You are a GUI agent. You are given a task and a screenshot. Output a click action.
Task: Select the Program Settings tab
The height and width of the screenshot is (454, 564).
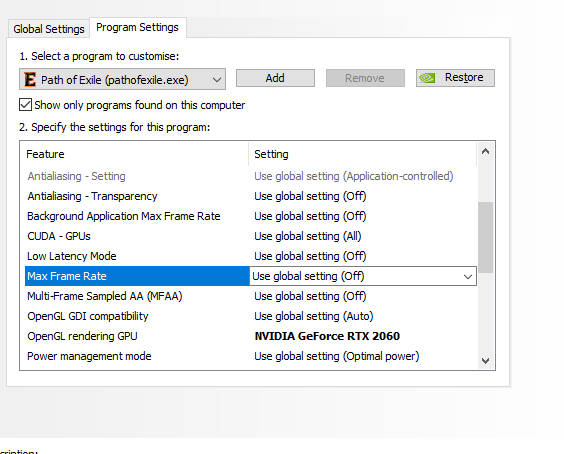click(137, 27)
